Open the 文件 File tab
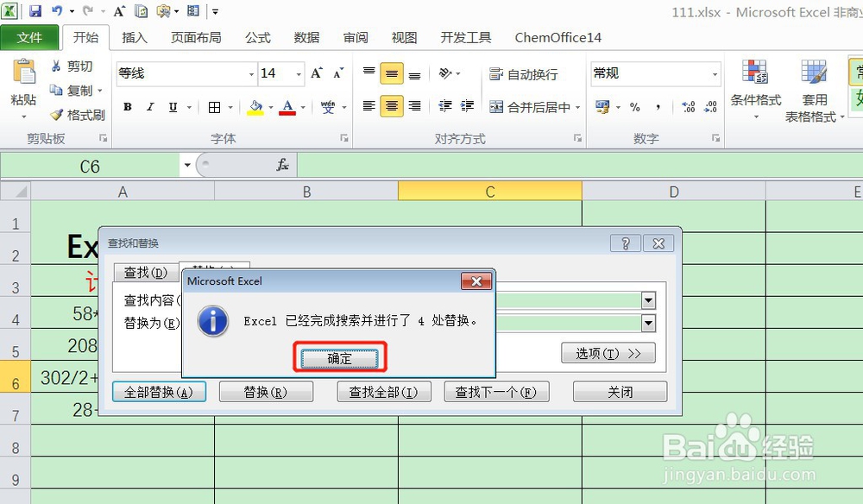Screen dimensions: 863x504 29,37
